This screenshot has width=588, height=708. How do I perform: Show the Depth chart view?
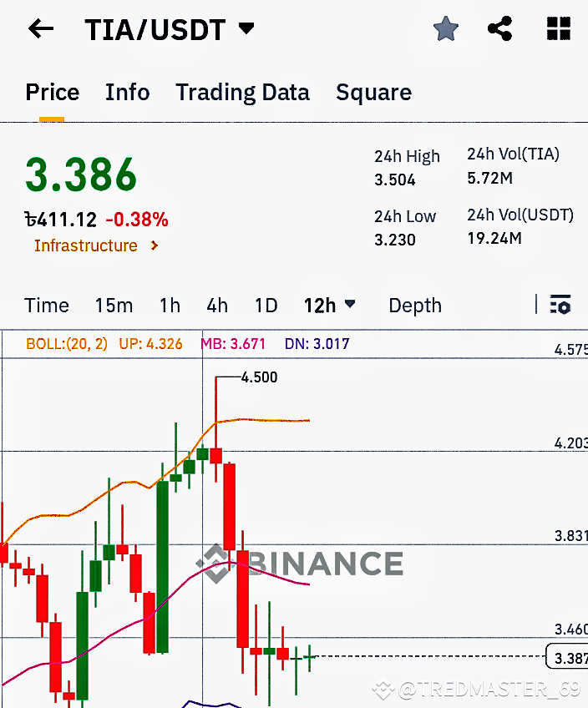(x=414, y=306)
